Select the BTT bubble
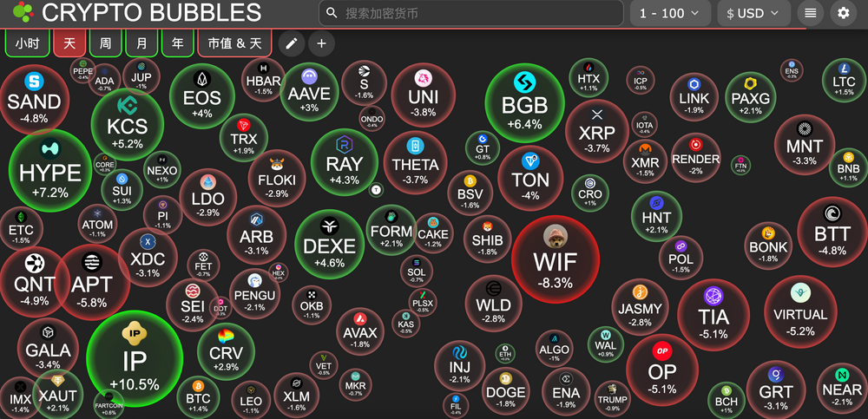 point(832,232)
